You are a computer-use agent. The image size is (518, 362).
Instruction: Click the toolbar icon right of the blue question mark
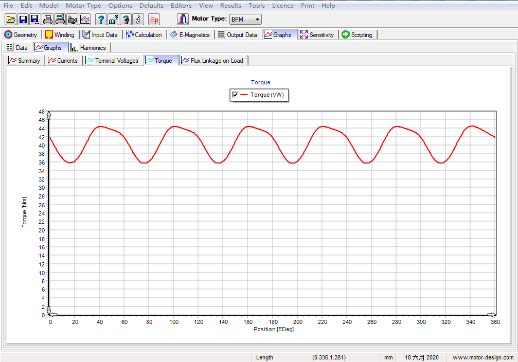pos(113,19)
